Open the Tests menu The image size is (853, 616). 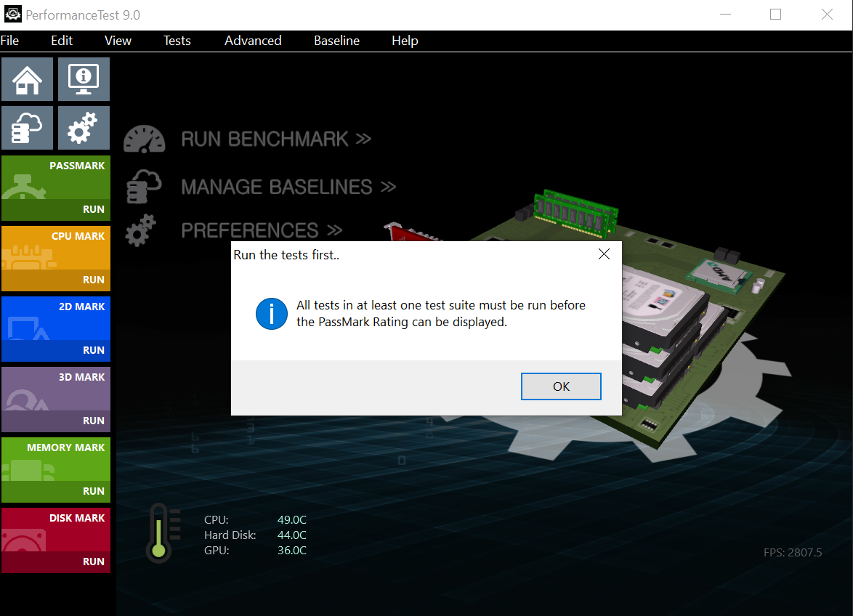(177, 41)
